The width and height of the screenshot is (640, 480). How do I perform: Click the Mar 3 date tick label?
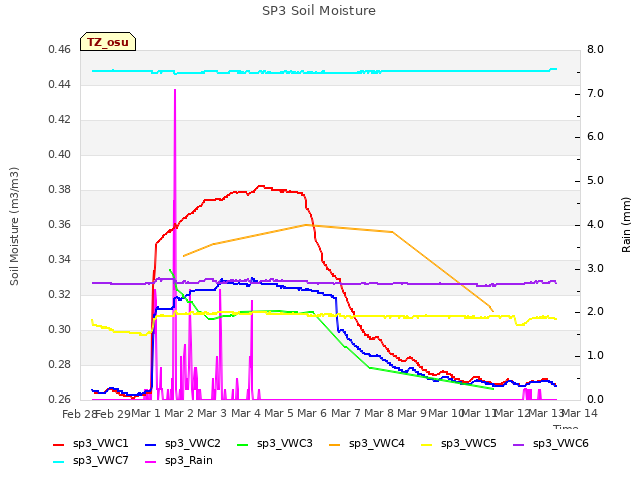click(x=212, y=413)
